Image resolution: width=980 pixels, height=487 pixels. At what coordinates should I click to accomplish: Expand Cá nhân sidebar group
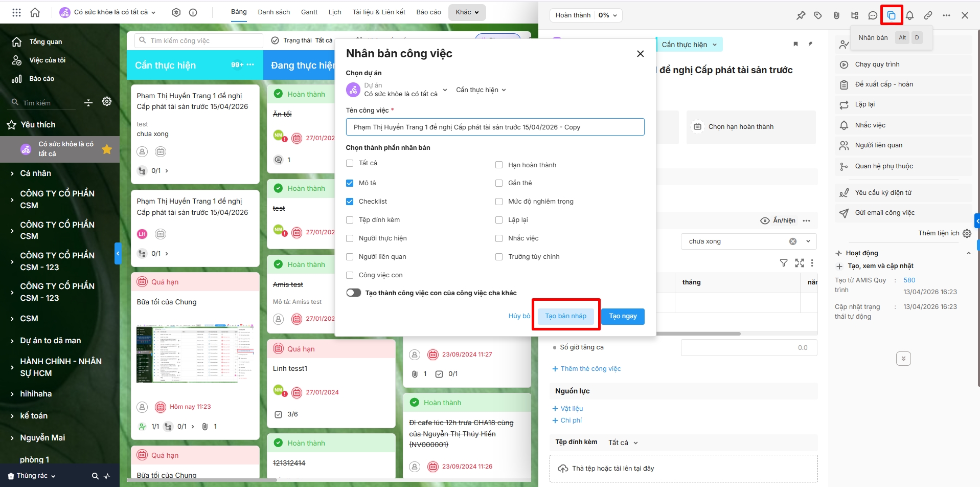coord(12,173)
